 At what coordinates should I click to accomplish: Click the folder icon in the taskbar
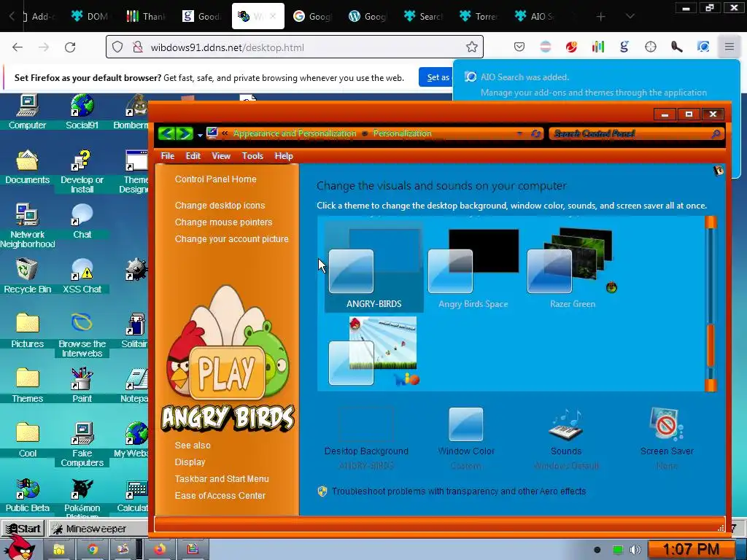[x=59, y=550]
